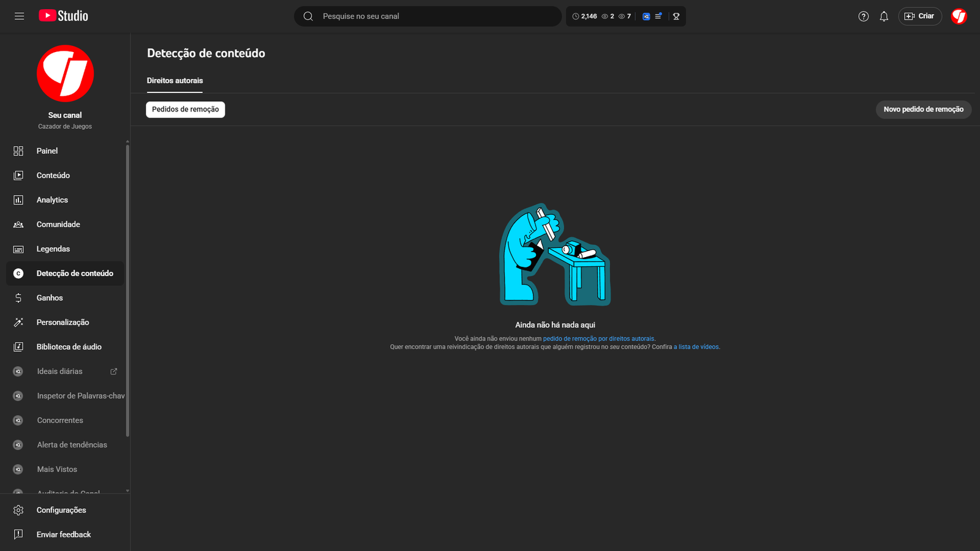The image size is (980, 551).
Task: Open Configurações in the sidebar
Action: 65,510
